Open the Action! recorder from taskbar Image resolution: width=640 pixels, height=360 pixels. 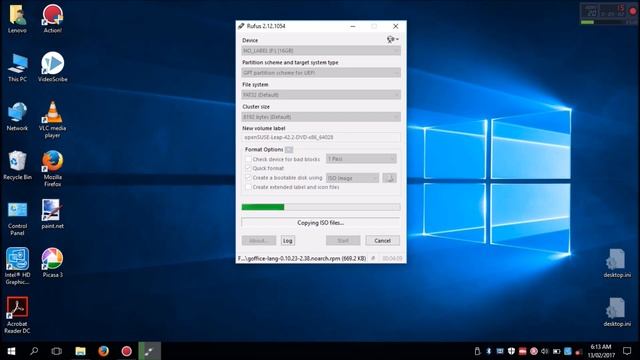pos(127,351)
